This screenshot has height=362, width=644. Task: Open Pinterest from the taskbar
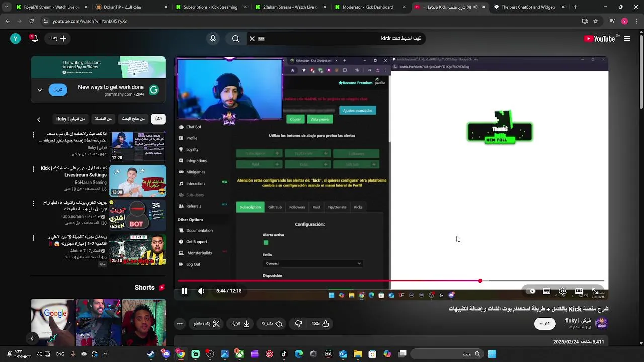click(269, 354)
